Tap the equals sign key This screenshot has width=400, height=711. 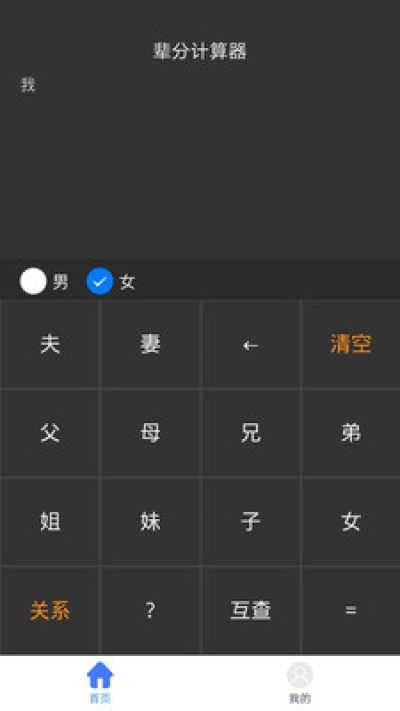351,611
